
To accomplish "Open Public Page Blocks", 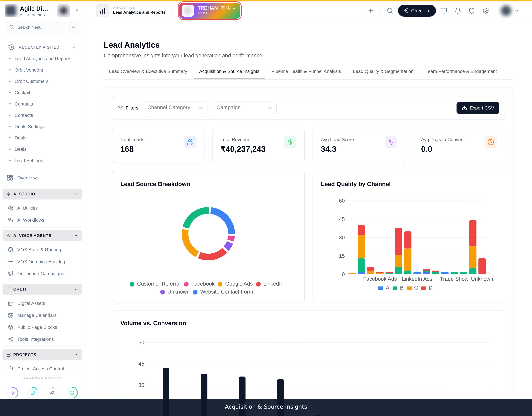I will 42,327.
